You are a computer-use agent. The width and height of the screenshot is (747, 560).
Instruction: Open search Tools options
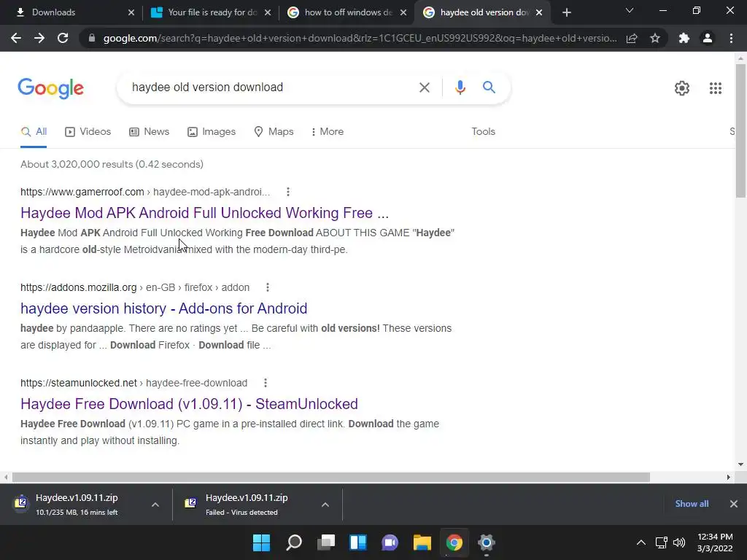[483, 131]
